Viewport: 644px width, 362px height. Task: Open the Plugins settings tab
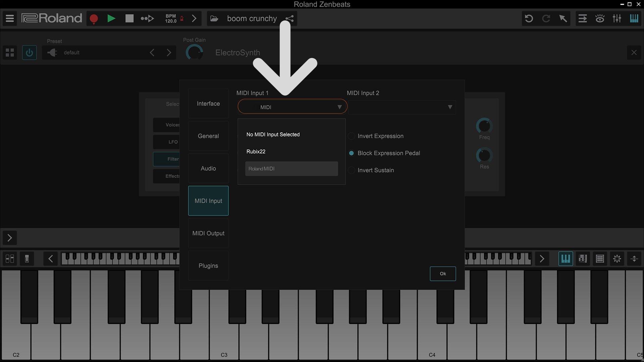pos(208,266)
